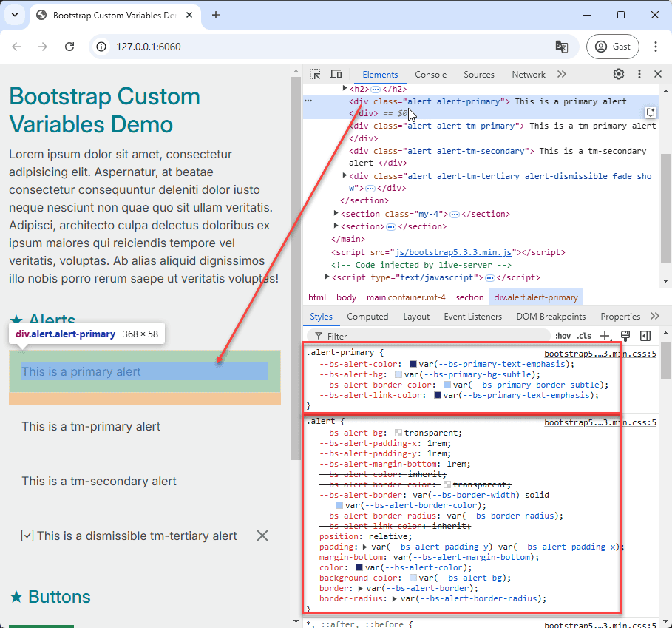Select the section breadcrumb

(x=469, y=297)
